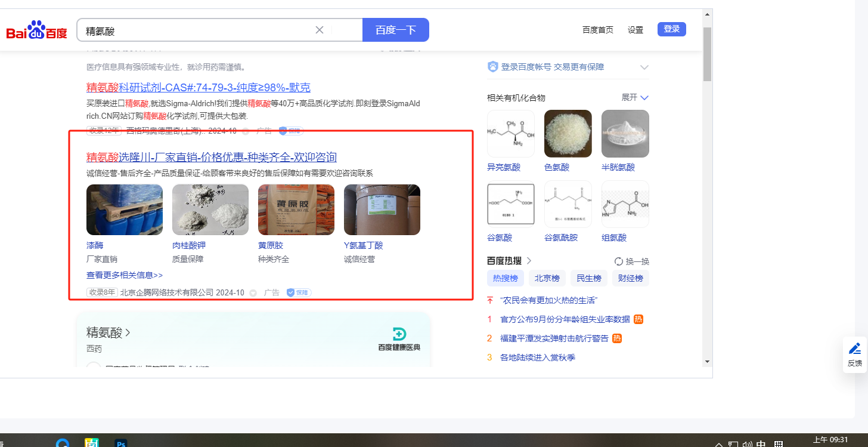The height and width of the screenshot is (447, 868).
Task: Click the page scrollbar up arrow
Action: point(707,14)
